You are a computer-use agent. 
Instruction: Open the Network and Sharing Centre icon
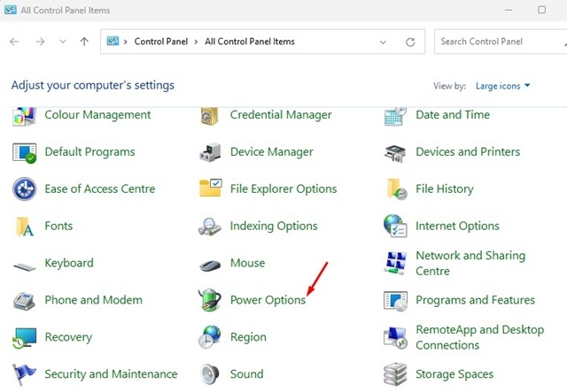coord(395,263)
